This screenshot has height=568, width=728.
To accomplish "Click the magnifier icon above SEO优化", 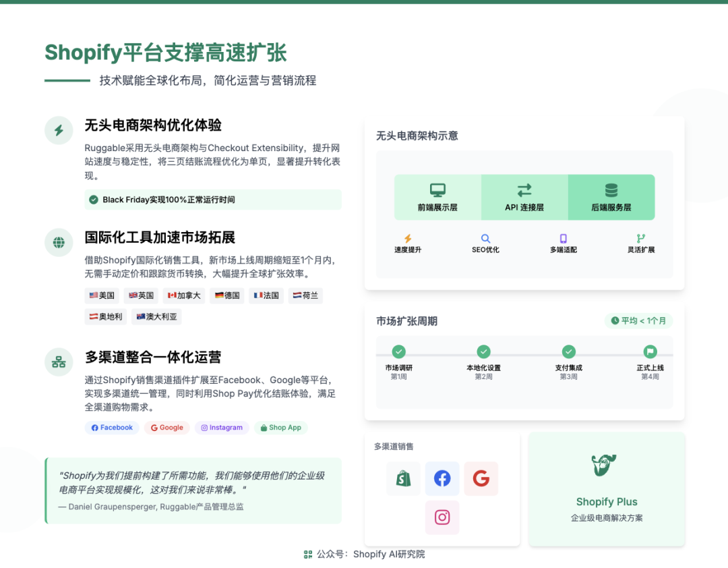I will 485,238.
